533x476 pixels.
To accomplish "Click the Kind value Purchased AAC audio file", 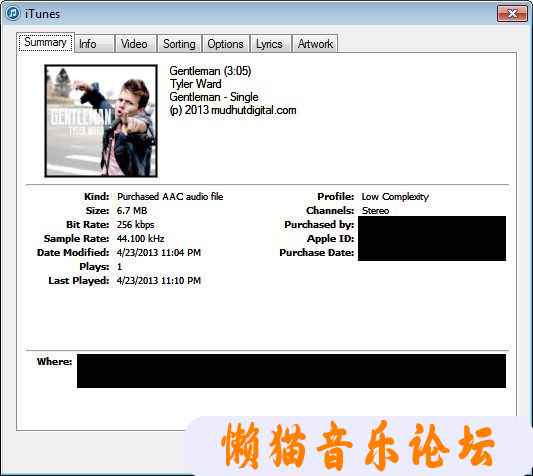I will click(170, 197).
